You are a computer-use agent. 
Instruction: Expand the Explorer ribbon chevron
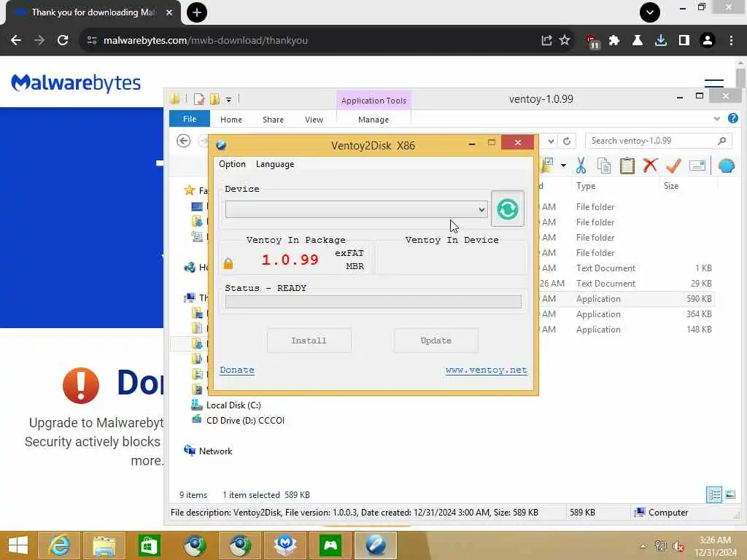tap(716, 119)
